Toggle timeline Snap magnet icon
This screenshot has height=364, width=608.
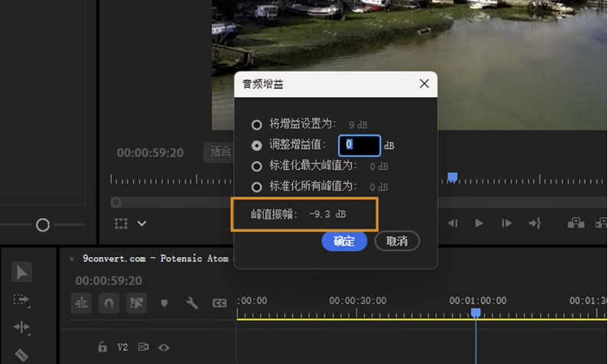coord(109,303)
